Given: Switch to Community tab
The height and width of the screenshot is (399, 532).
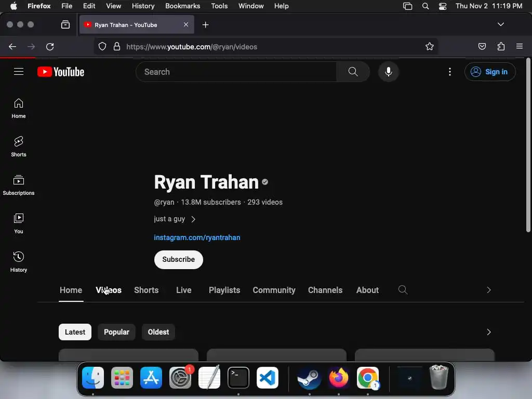Looking at the screenshot, I should [274, 290].
